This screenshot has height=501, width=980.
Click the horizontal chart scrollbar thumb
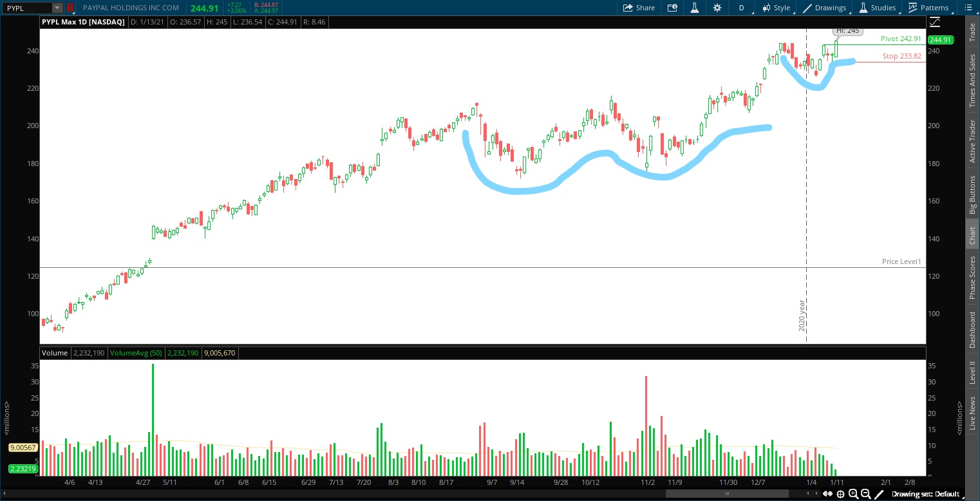pos(728,494)
